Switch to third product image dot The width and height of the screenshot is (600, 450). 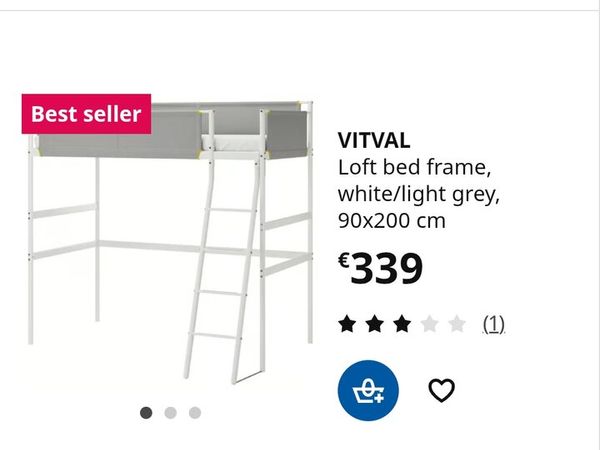click(x=195, y=413)
